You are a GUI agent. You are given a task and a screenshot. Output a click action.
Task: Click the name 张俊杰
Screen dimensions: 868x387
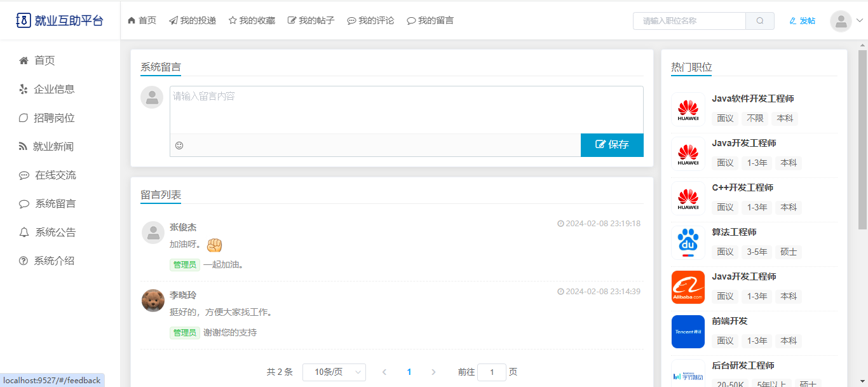(x=183, y=227)
